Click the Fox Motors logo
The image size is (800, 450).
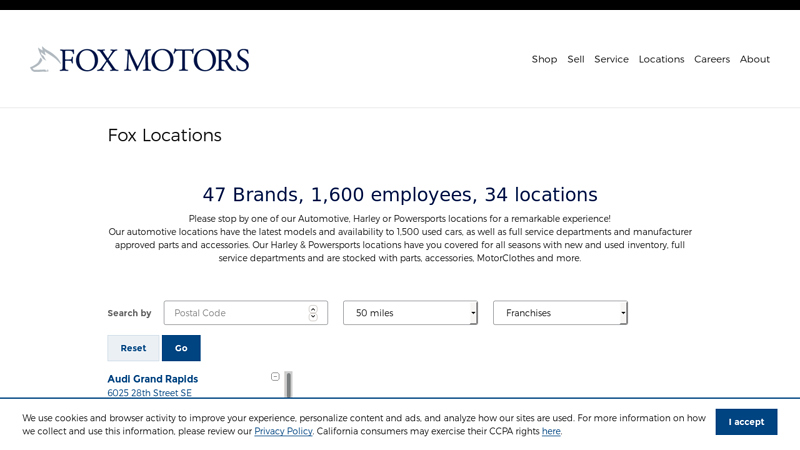[140, 60]
